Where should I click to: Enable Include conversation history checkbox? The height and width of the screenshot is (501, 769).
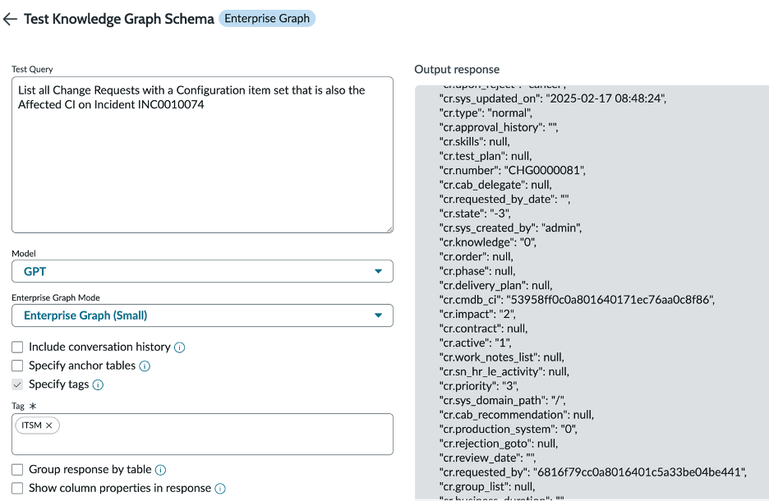18,347
